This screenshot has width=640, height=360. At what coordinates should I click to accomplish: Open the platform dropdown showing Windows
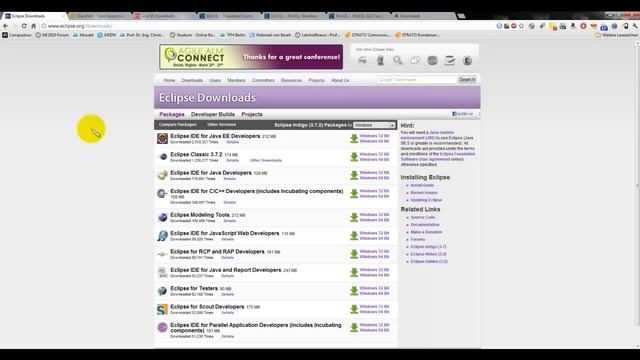(x=374, y=125)
